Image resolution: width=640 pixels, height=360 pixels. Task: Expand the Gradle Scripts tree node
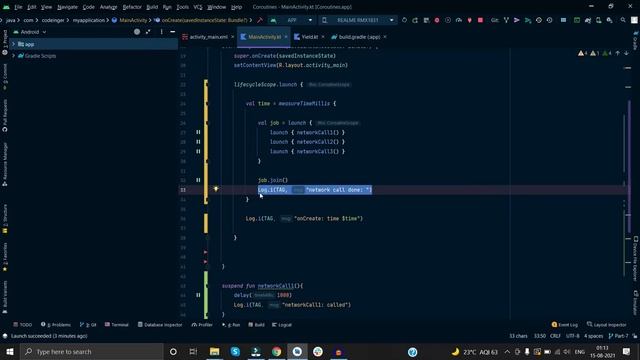point(13,56)
